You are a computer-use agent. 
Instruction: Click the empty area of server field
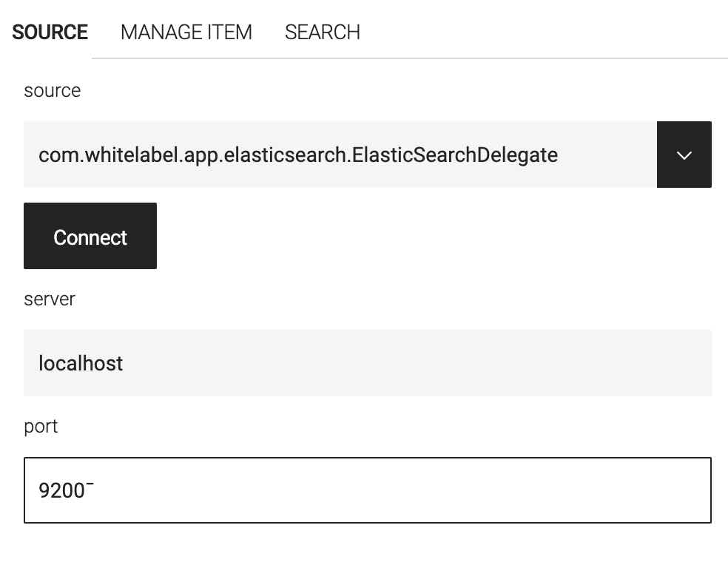(x=418, y=363)
